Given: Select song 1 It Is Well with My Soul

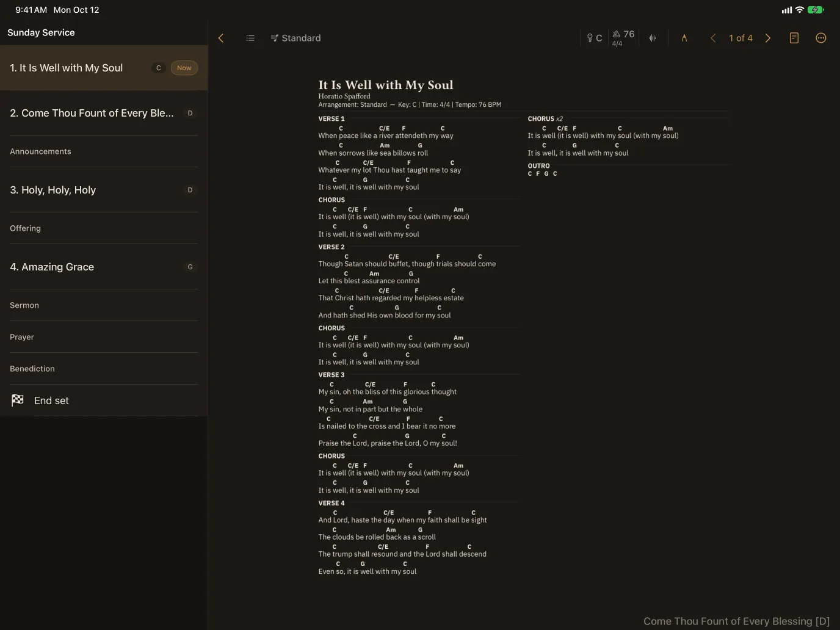Looking at the screenshot, I should (104, 68).
